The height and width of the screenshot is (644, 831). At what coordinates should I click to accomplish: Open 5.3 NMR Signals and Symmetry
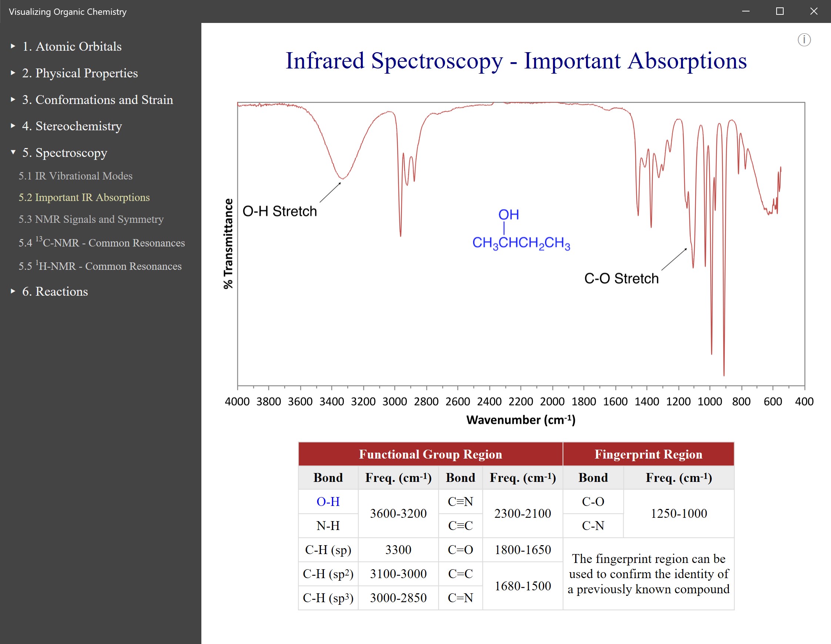91,219
